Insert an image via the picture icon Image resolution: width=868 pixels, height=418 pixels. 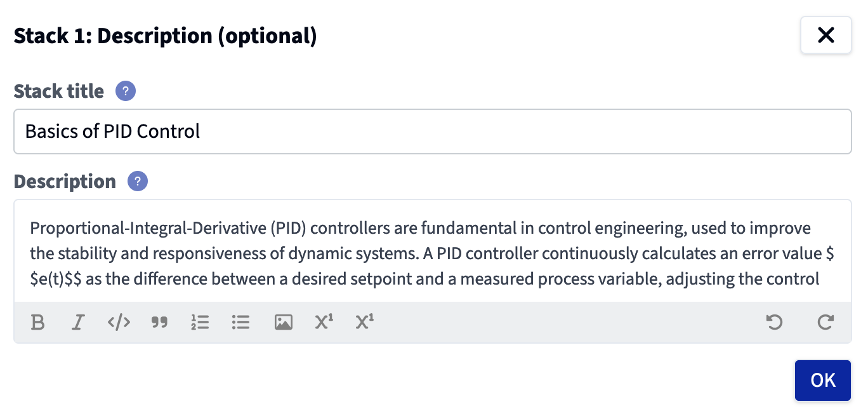click(283, 323)
